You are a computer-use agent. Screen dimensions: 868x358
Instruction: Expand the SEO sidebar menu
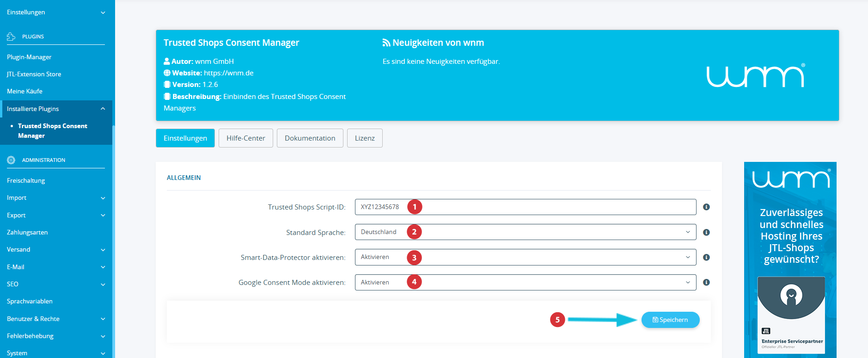click(56, 284)
